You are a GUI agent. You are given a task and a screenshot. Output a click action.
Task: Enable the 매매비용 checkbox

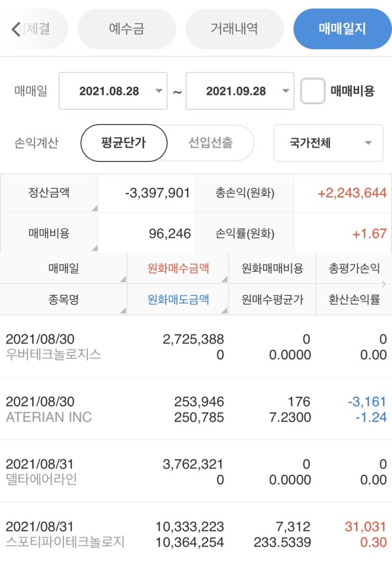(312, 91)
